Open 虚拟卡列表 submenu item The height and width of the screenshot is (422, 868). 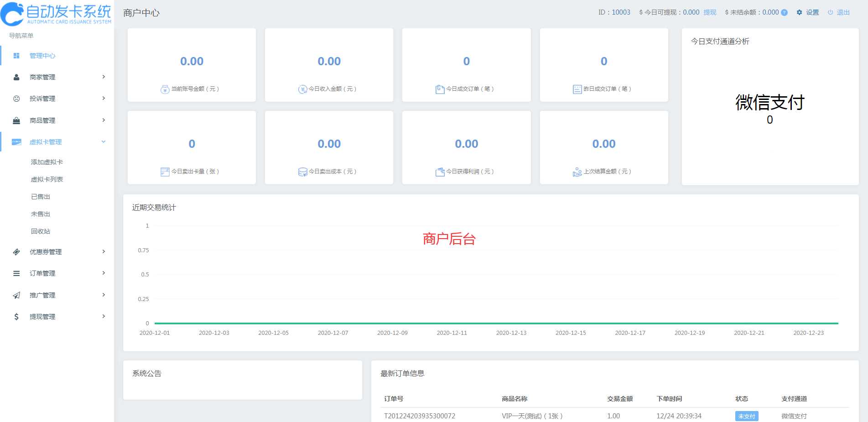[x=47, y=179]
